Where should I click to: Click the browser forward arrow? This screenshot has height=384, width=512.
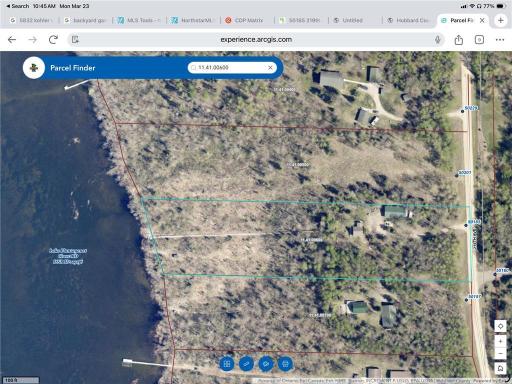(33, 40)
